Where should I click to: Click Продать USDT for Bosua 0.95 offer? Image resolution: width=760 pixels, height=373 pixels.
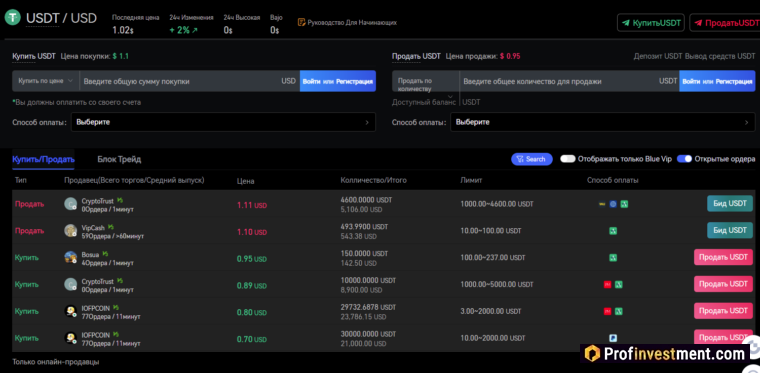(x=723, y=257)
